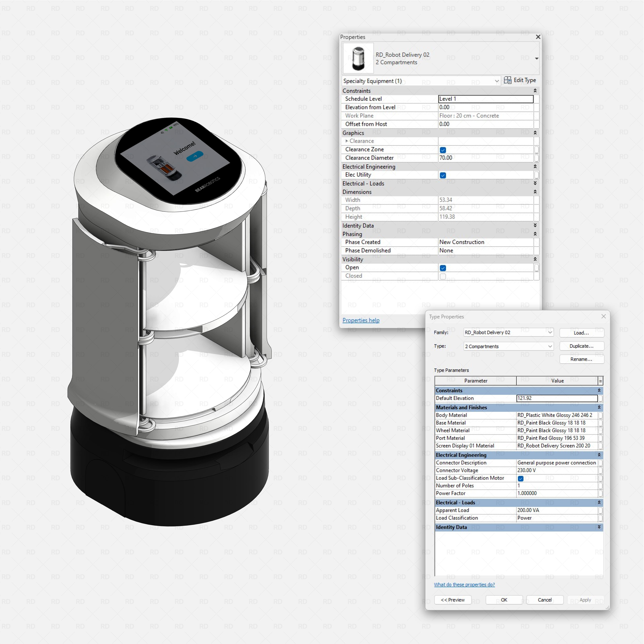Open the Properties help link

361,320
